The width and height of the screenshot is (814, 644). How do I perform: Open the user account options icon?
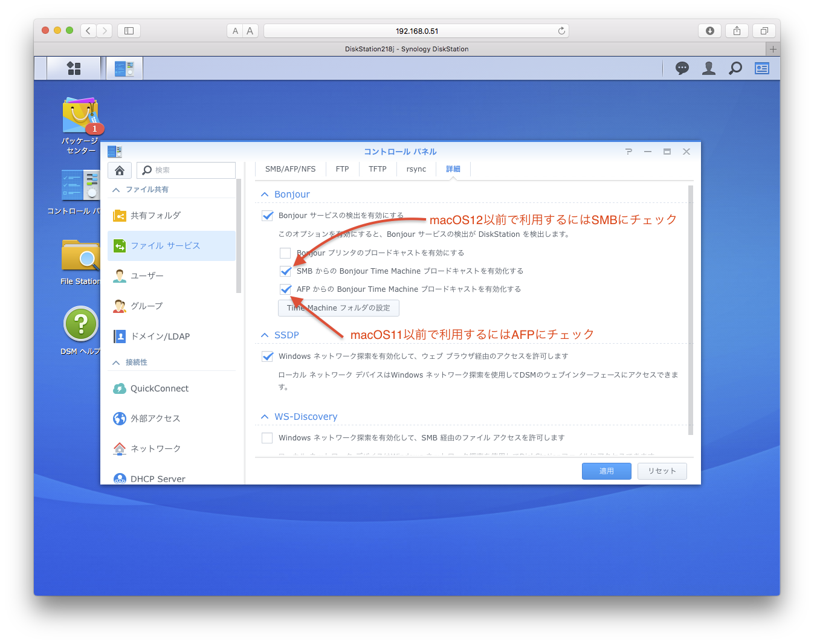click(x=709, y=68)
